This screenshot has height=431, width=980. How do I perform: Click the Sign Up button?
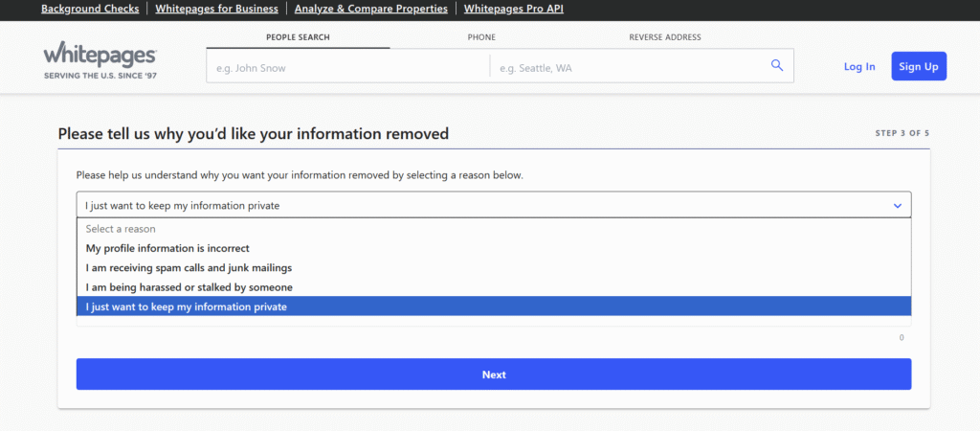[918, 66]
